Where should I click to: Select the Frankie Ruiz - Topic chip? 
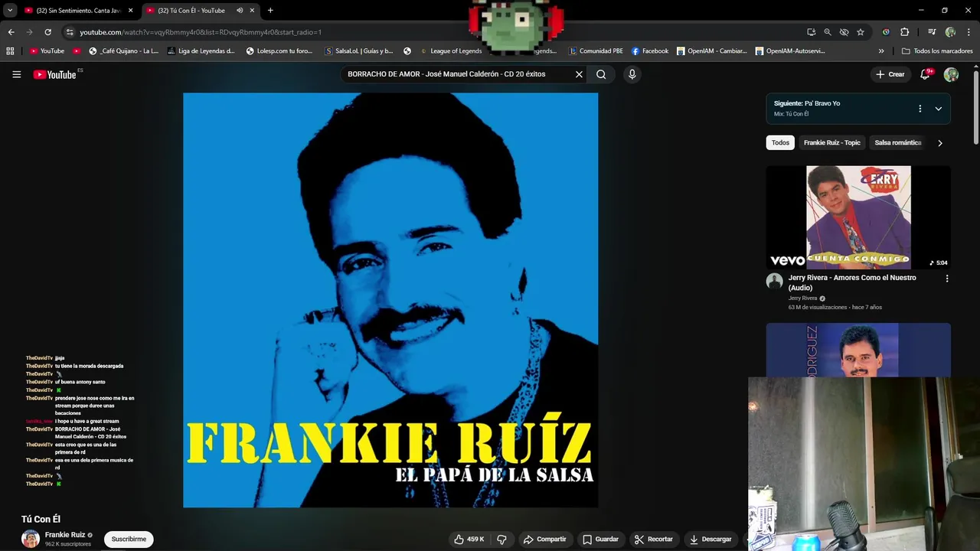(832, 142)
